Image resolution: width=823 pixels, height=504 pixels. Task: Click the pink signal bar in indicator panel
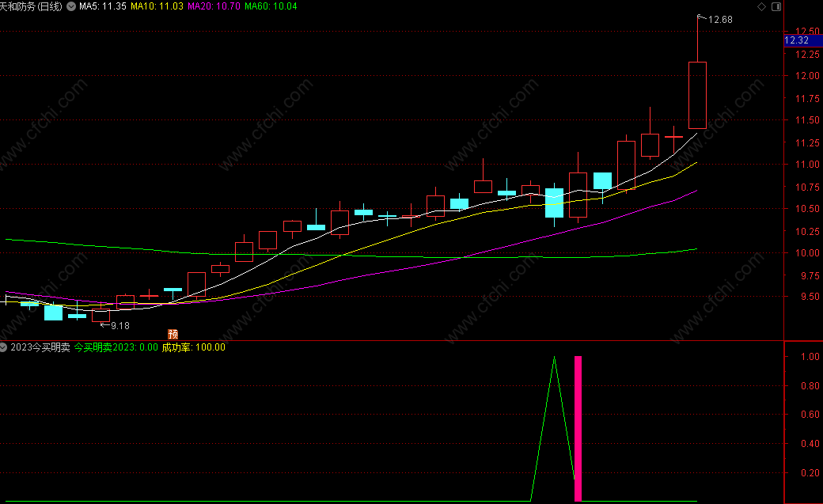tap(578, 428)
